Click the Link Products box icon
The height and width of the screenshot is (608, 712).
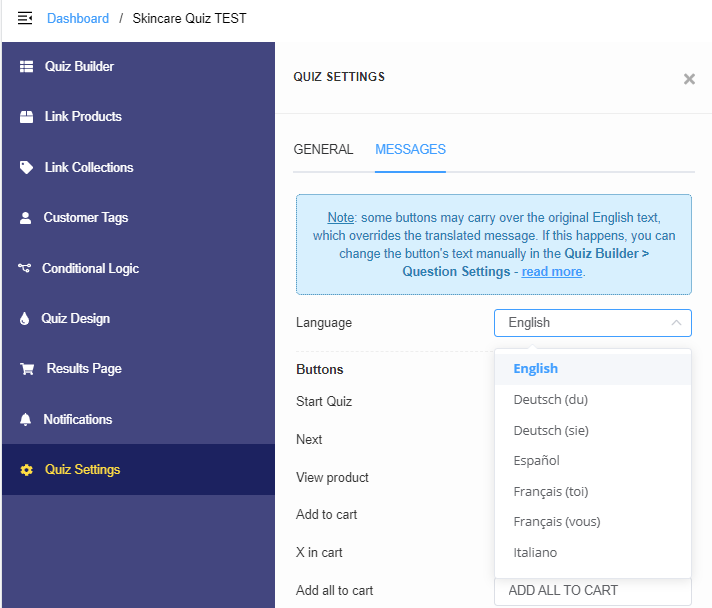[26, 117]
